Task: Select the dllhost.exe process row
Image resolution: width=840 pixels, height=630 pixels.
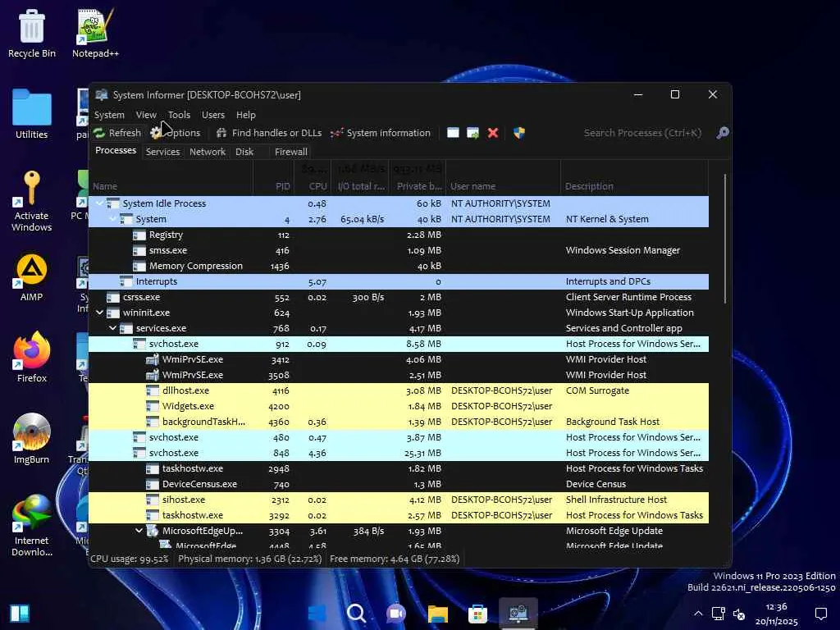Action: (x=399, y=390)
